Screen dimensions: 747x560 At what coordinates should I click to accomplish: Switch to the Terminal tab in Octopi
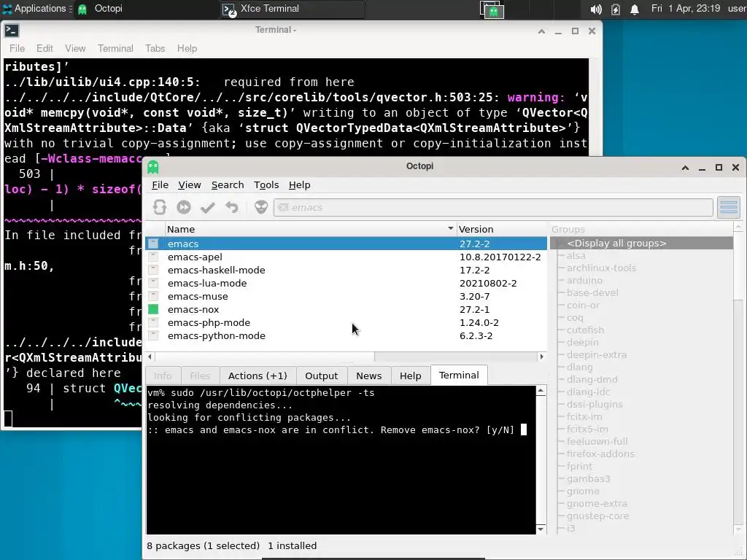click(459, 376)
